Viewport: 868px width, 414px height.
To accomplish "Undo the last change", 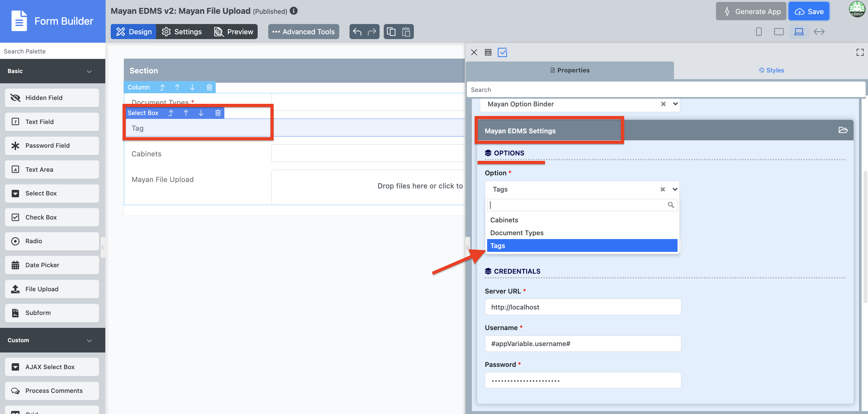I will (x=357, y=32).
